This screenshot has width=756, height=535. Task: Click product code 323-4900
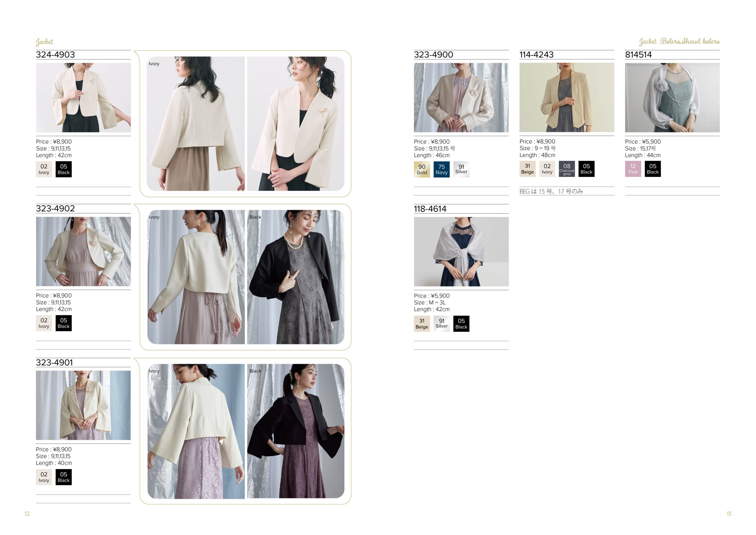433,55
